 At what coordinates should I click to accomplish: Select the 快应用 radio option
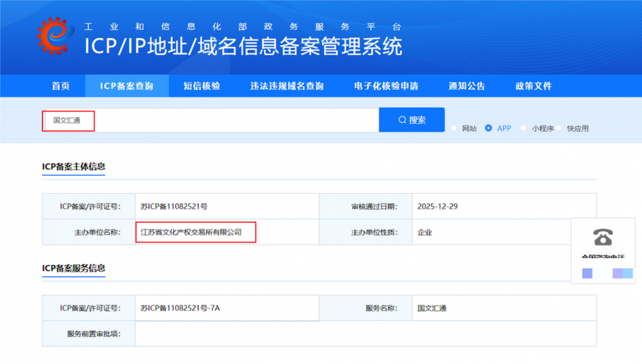click(559, 128)
